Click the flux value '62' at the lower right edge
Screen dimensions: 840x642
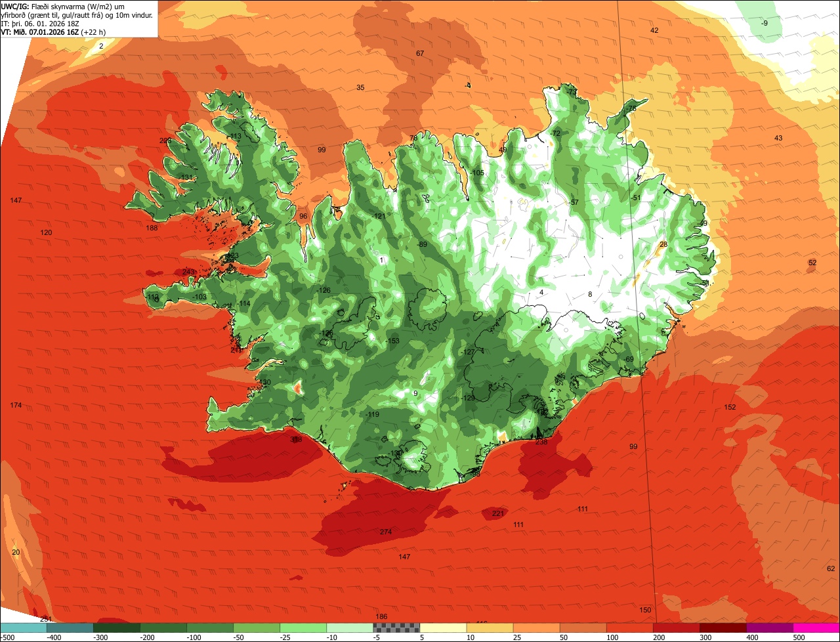pos(831,568)
